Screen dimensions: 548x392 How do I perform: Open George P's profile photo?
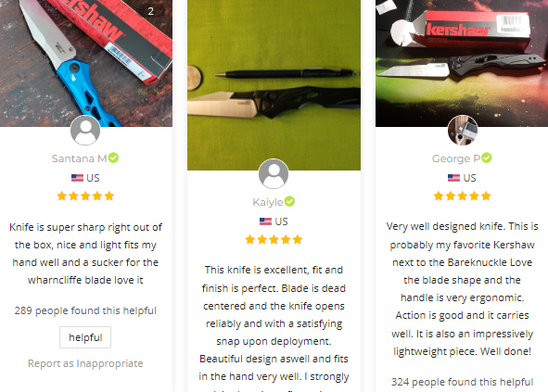point(463,131)
